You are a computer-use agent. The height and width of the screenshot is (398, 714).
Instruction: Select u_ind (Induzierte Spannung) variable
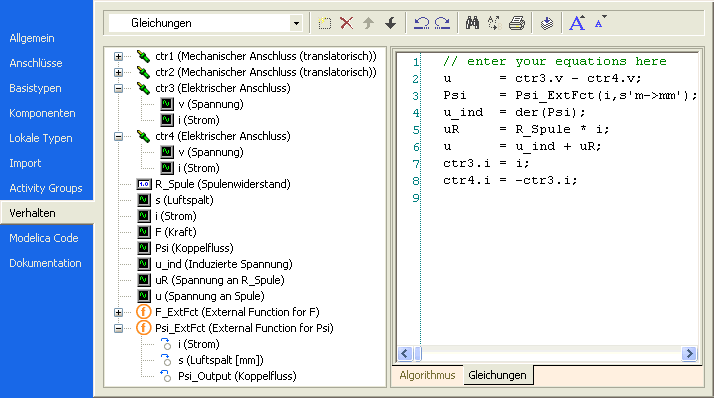coord(224,264)
